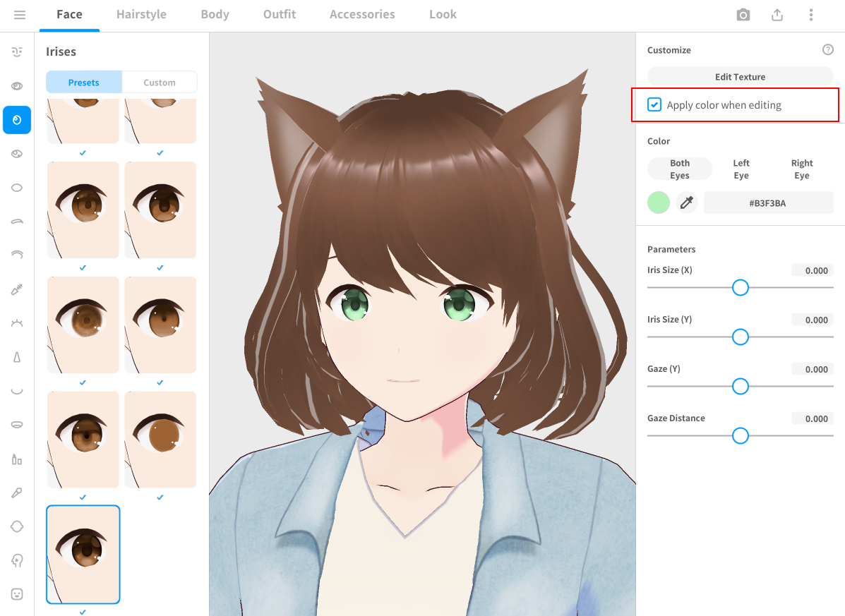Open the three-dot more options menu
The width and height of the screenshot is (845, 616).
[x=811, y=15]
